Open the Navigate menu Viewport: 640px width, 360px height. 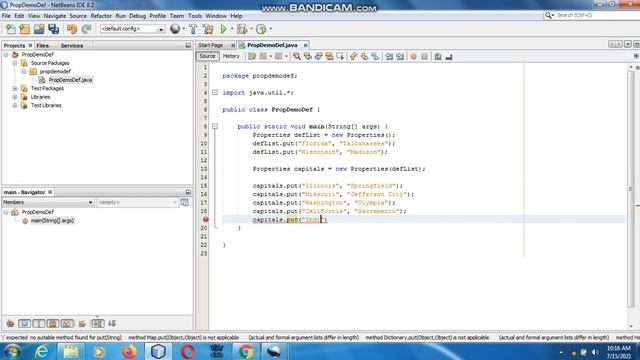tap(55, 16)
